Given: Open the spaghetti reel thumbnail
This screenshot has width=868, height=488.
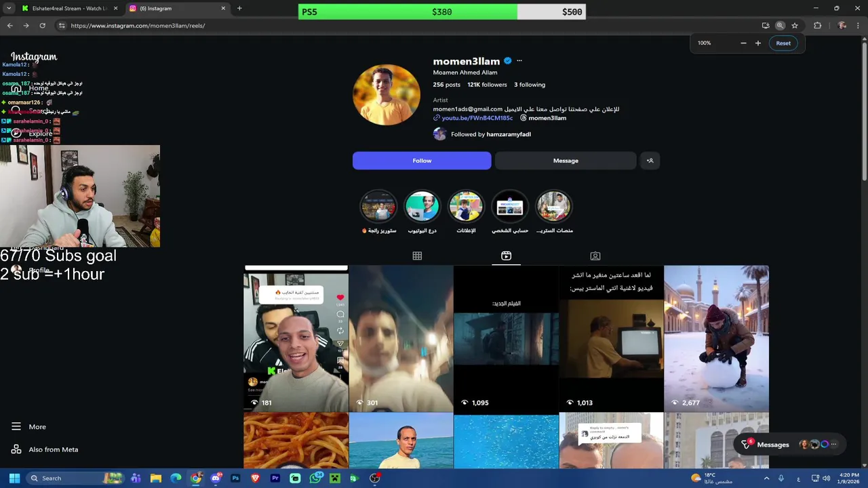Looking at the screenshot, I should [x=296, y=441].
